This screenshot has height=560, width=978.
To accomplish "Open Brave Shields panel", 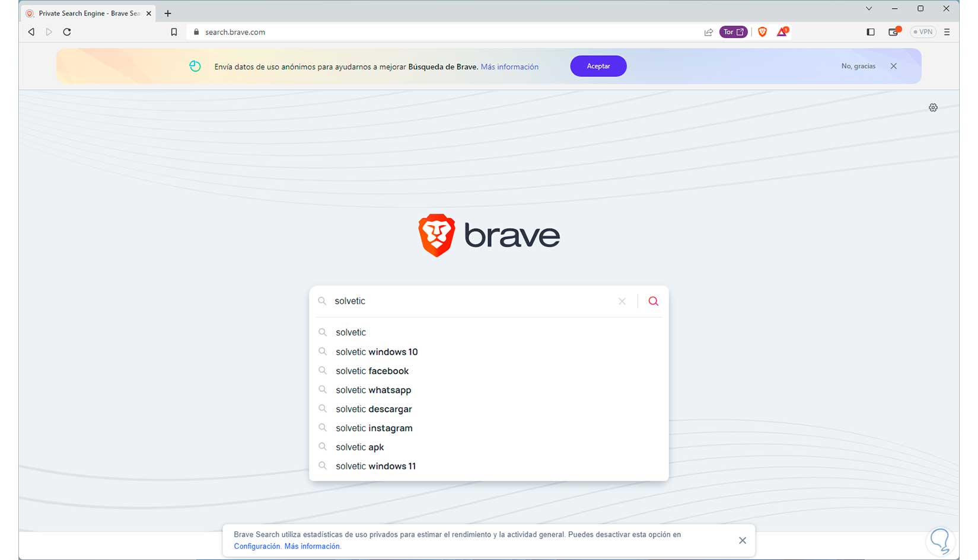I will tap(763, 32).
